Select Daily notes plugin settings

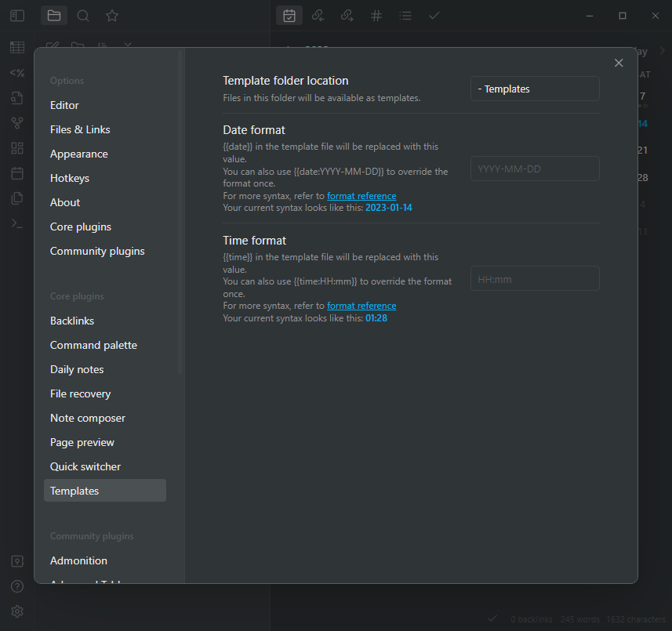[77, 369]
